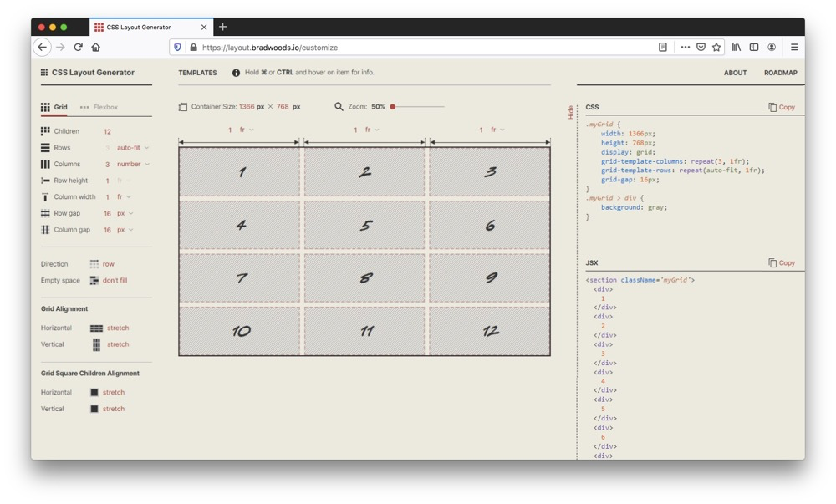
Task: Select grid cell 5
Action: [364, 225]
